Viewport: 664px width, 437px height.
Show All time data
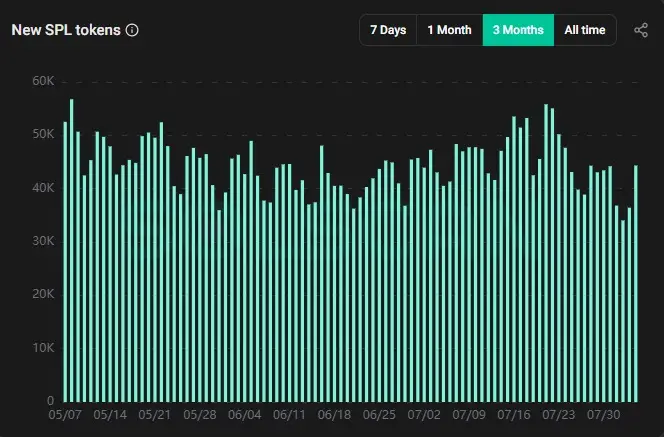584,30
